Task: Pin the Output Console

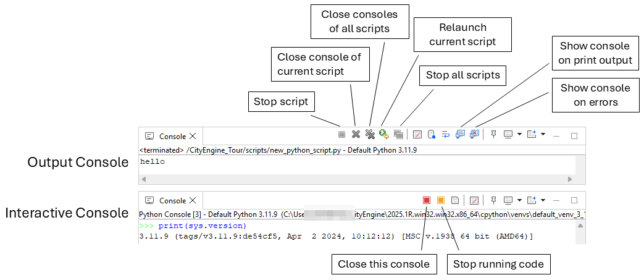Action: coord(493,134)
